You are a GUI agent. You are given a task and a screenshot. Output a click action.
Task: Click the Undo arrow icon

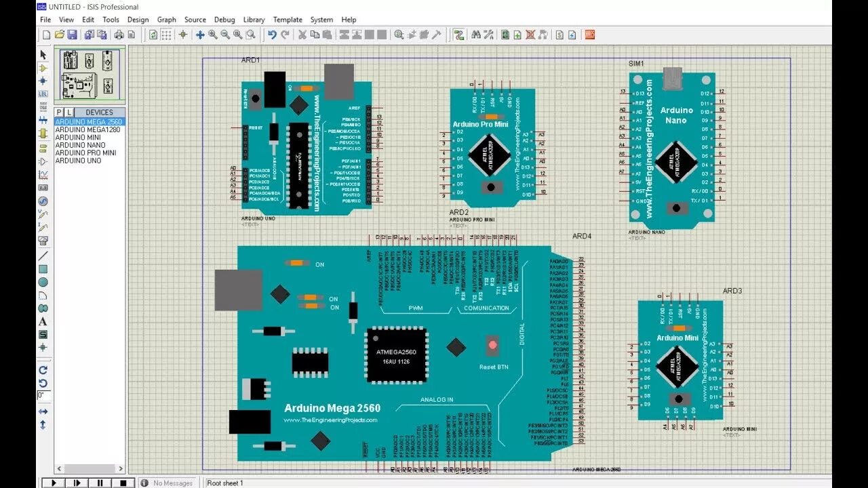(272, 35)
